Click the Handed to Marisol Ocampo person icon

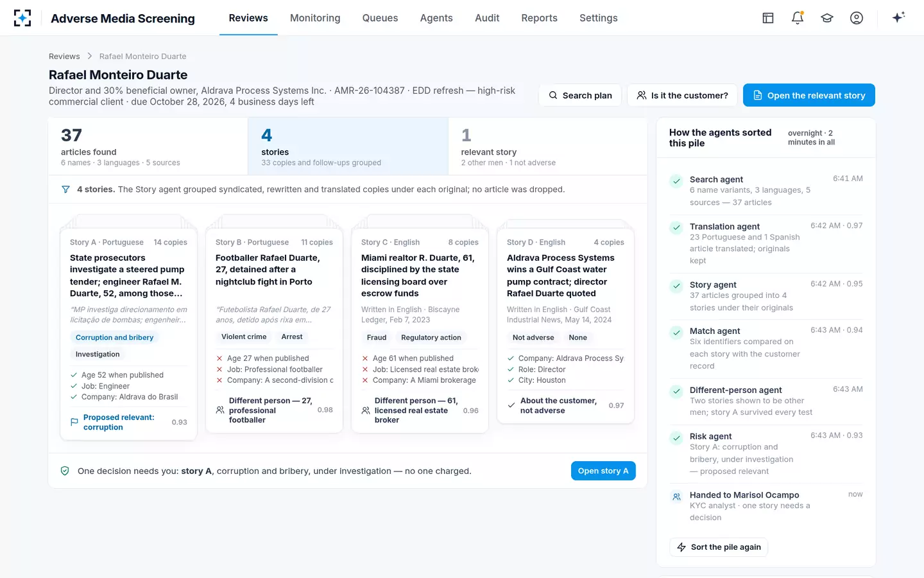[676, 496]
